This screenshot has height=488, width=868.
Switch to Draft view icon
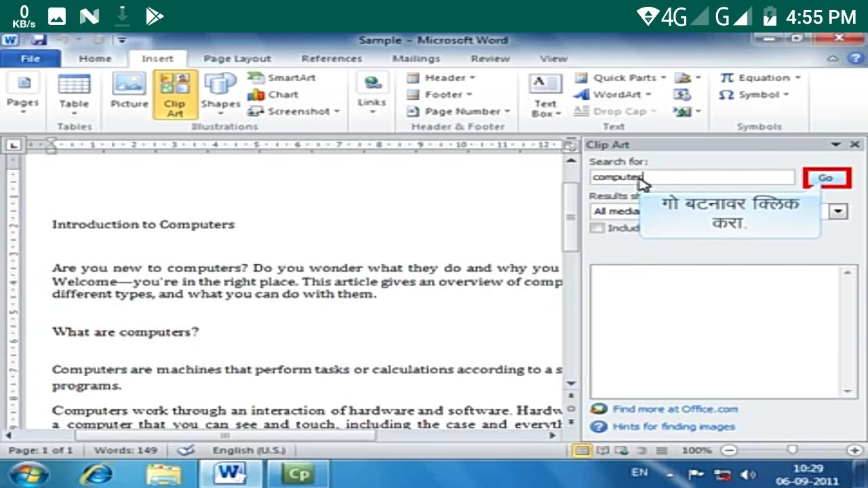(662, 450)
